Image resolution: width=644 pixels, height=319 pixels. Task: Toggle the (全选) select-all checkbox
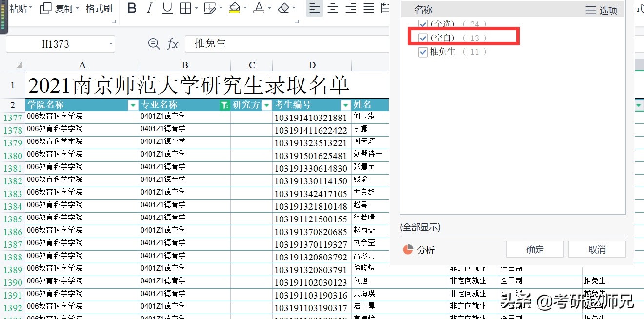(x=423, y=23)
